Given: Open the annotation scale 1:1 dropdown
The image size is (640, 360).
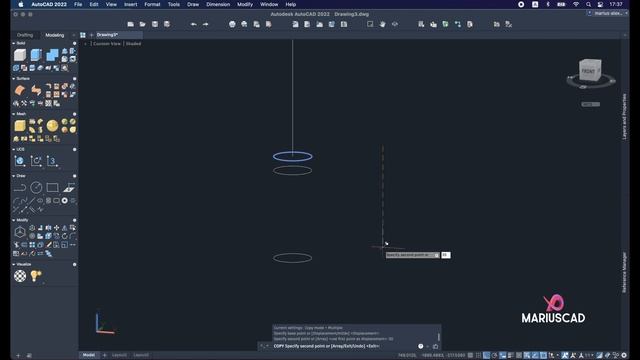Looking at the screenshot, I should click(x=589, y=356).
